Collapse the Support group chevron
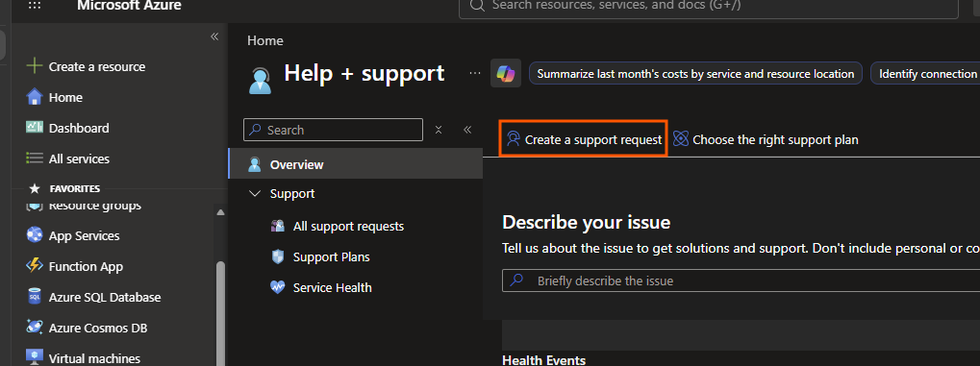The height and width of the screenshot is (366, 980). [254, 194]
